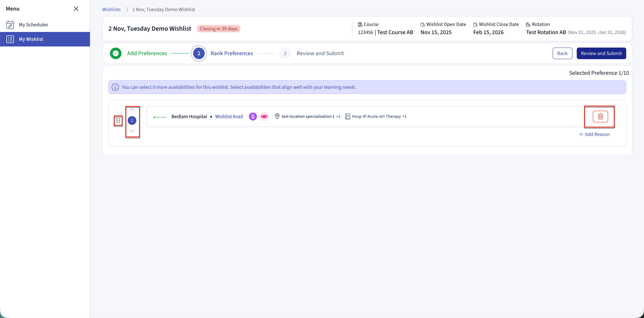The height and width of the screenshot is (318, 644).
Task: Click the purple S badge icon
Action: [253, 117]
